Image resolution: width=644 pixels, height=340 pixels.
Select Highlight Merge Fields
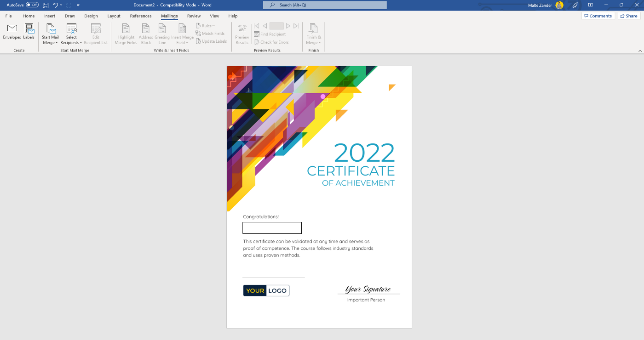click(x=126, y=33)
